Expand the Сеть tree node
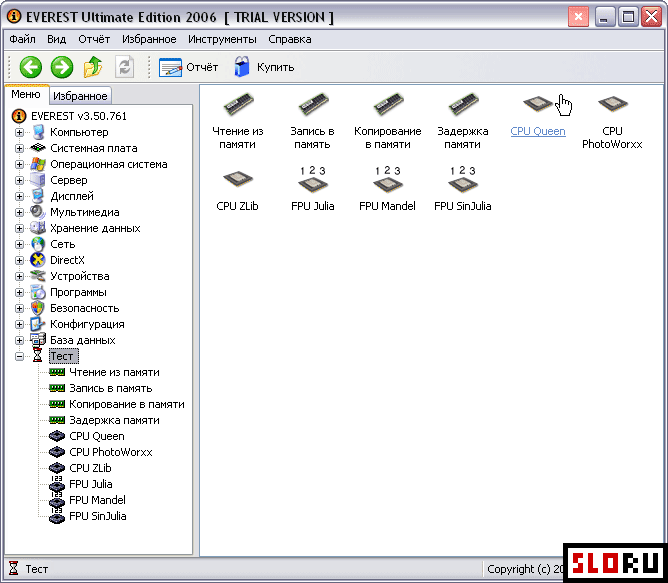The height and width of the screenshot is (583, 668). coord(19,244)
